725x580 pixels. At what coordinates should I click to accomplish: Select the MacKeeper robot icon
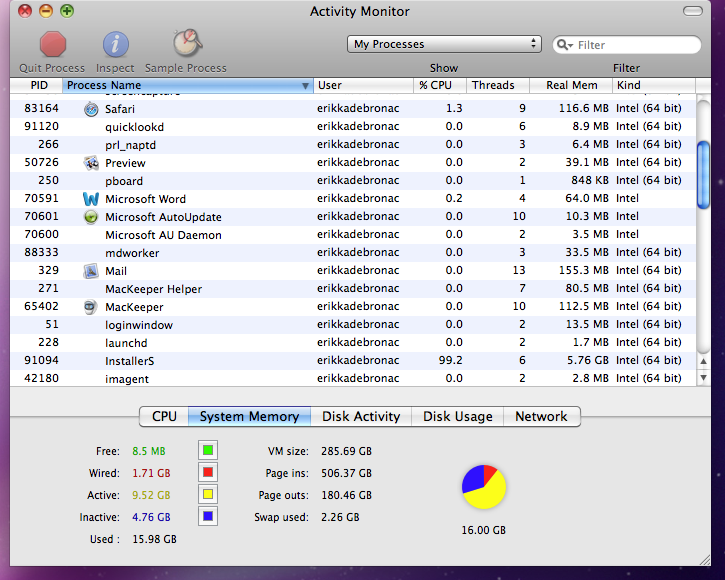pyautogui.click(x=91, y=307)
